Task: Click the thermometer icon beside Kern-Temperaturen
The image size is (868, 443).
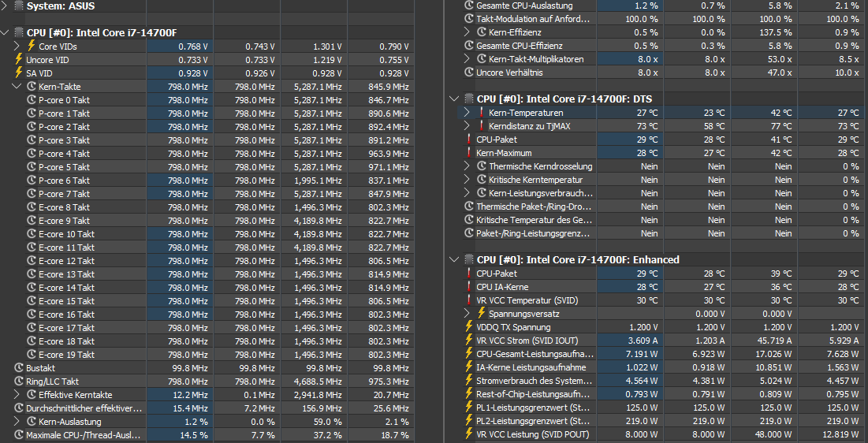Action: 482,113
